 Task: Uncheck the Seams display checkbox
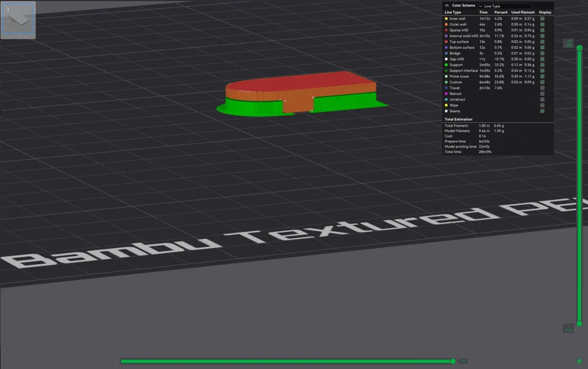coord(542,111)
